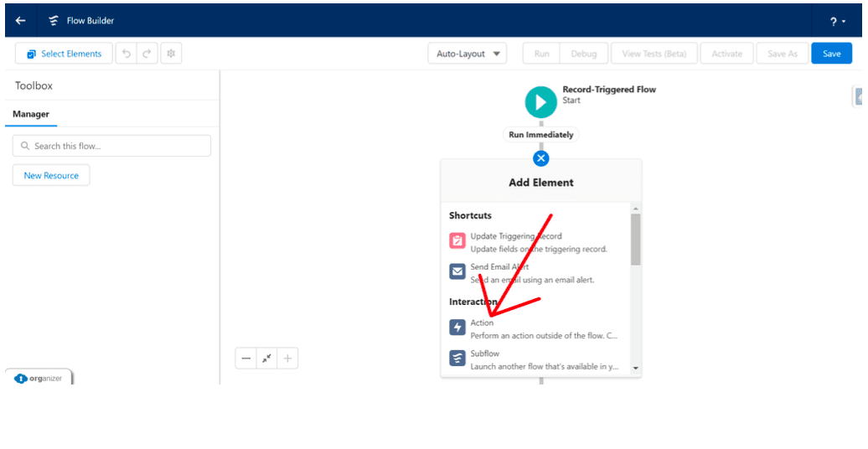Click the undo arrow icon
The height and width of the screenshot is (449, 868).
point(127,54)
